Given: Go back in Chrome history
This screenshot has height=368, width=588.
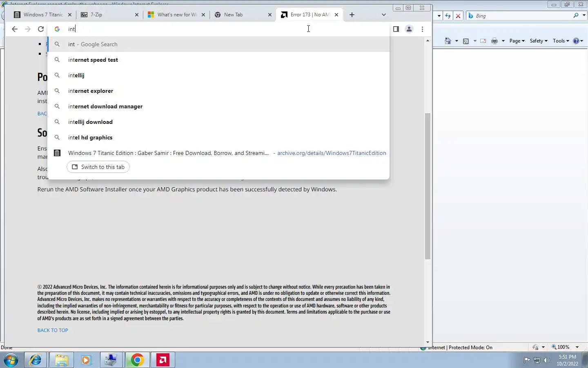Looking at the screenshot, I should pyautogui.click(x=15, y=29).
